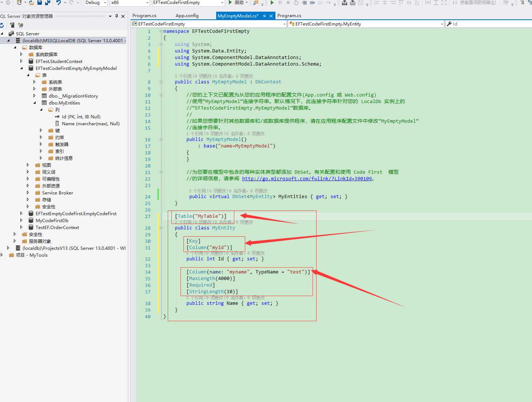The width and height of the screenshot is (532, 402).
Task: Click the New Project toolbar icon
Action: [19, 3]
